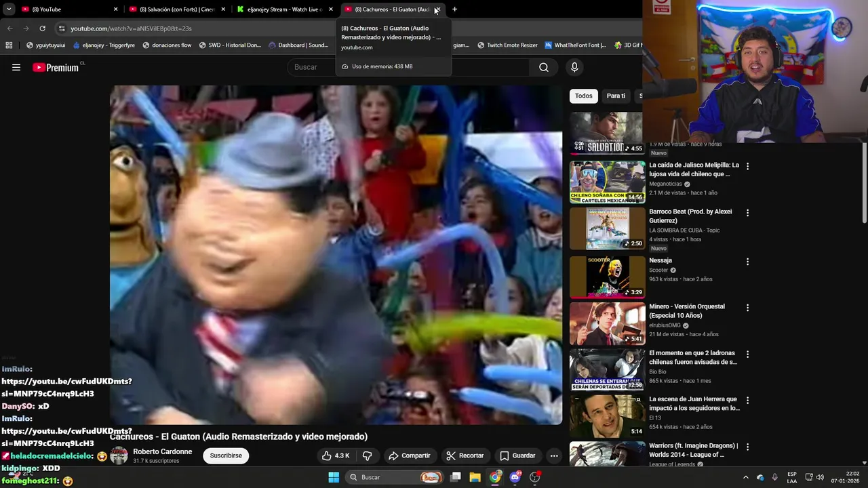Open the YouTube hamburger guide menu
This screenshot has height=488, width=868.
(x=16, y=67)
